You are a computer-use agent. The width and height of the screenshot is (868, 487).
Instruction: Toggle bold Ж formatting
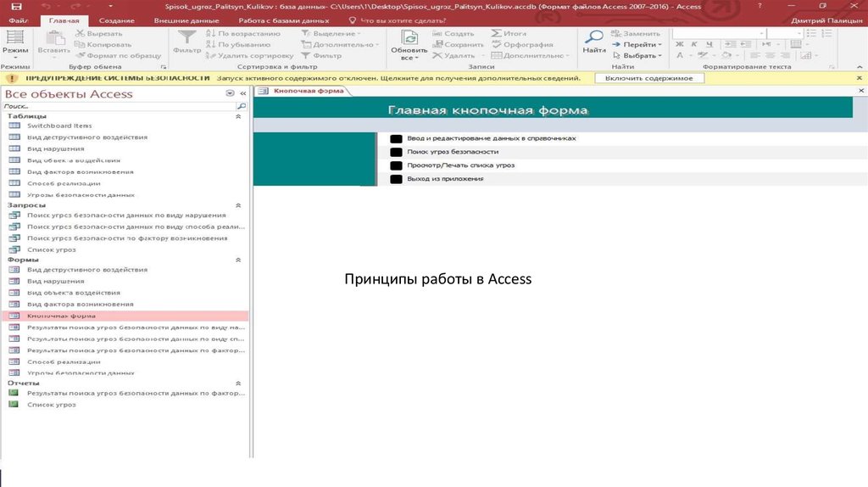click(680, 45)
